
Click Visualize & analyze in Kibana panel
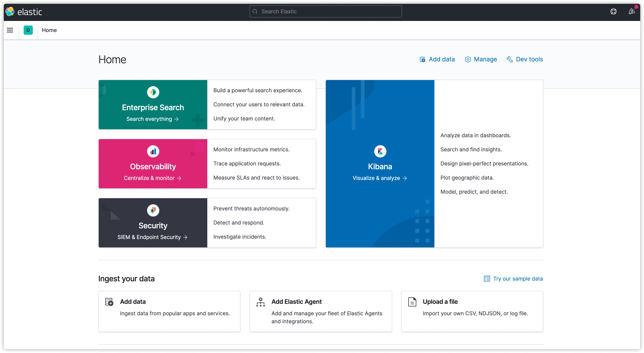tap(380, 178)
